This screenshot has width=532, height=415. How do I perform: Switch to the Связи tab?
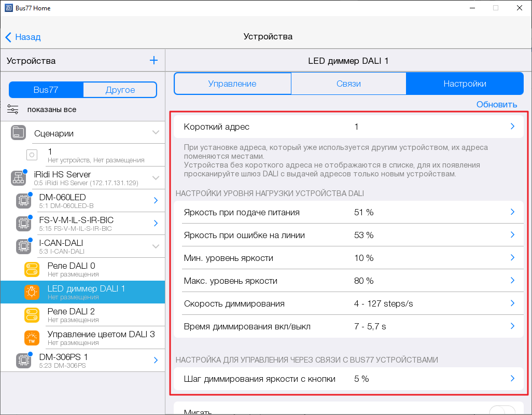[x=348, y=84]
